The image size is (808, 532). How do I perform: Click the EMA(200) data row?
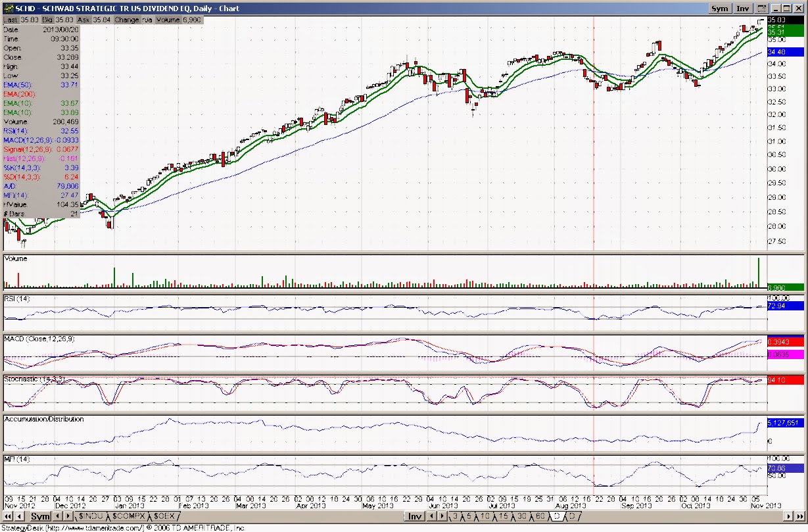[x=41, y=94]
